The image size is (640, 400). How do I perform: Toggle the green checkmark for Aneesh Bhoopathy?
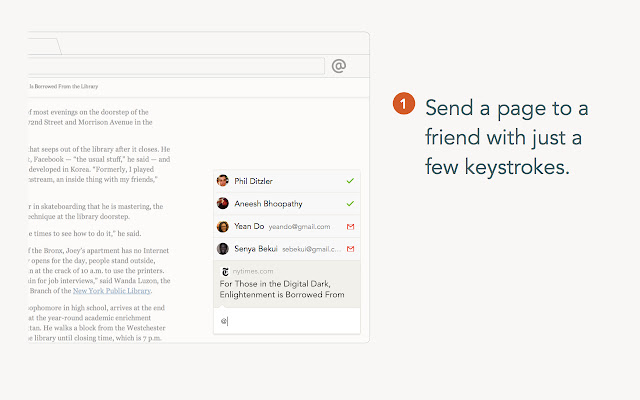(350, 203)
